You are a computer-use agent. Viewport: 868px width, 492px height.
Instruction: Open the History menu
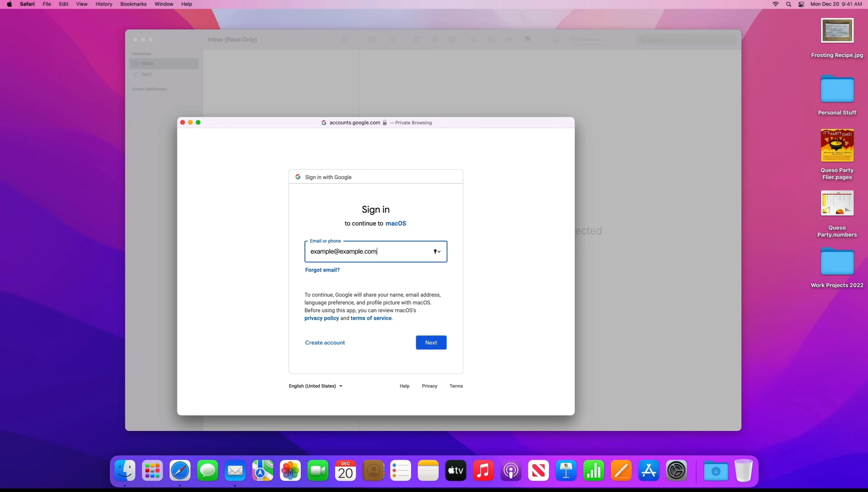coord(104,4)
